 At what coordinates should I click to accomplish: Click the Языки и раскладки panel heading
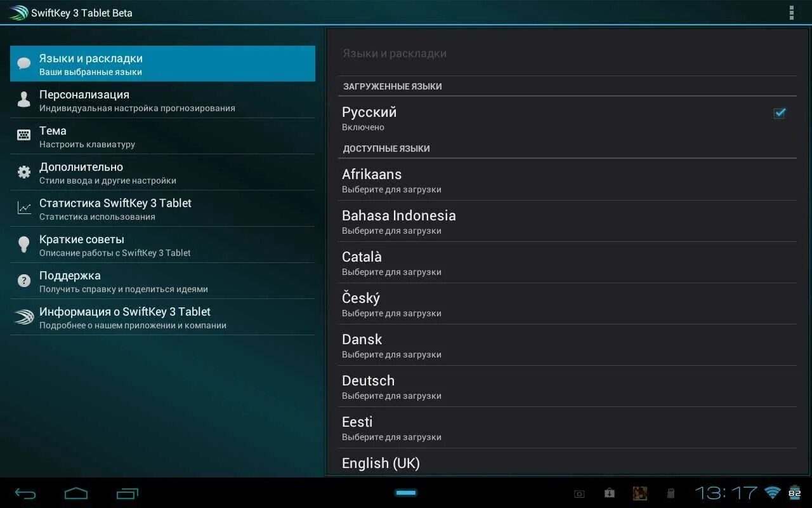(x=395, y=53)
